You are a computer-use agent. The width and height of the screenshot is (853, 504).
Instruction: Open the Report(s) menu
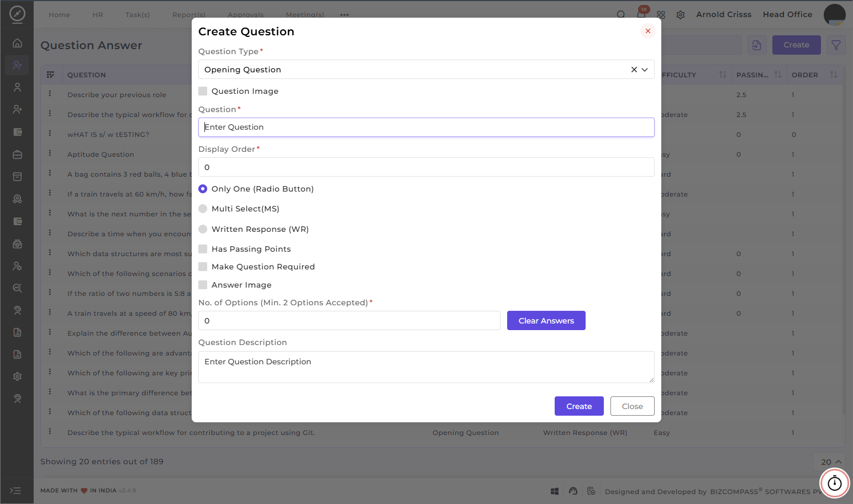pyautogui.click(x=189, y=15)
